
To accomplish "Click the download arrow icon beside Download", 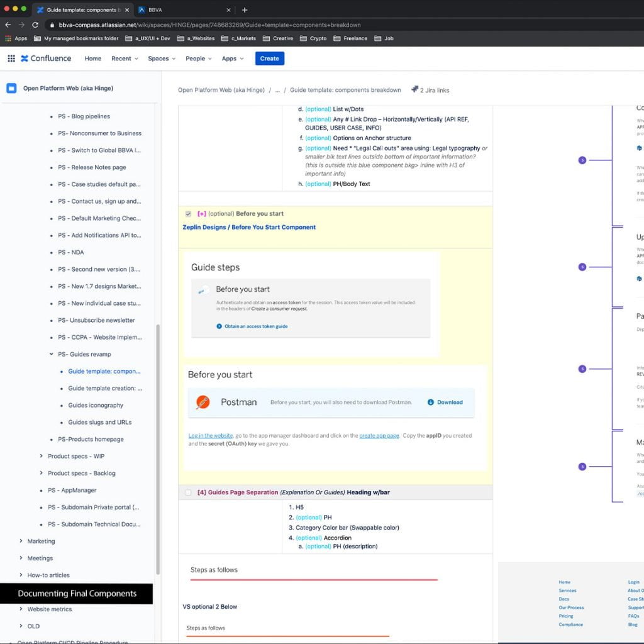I will (430, 402).
